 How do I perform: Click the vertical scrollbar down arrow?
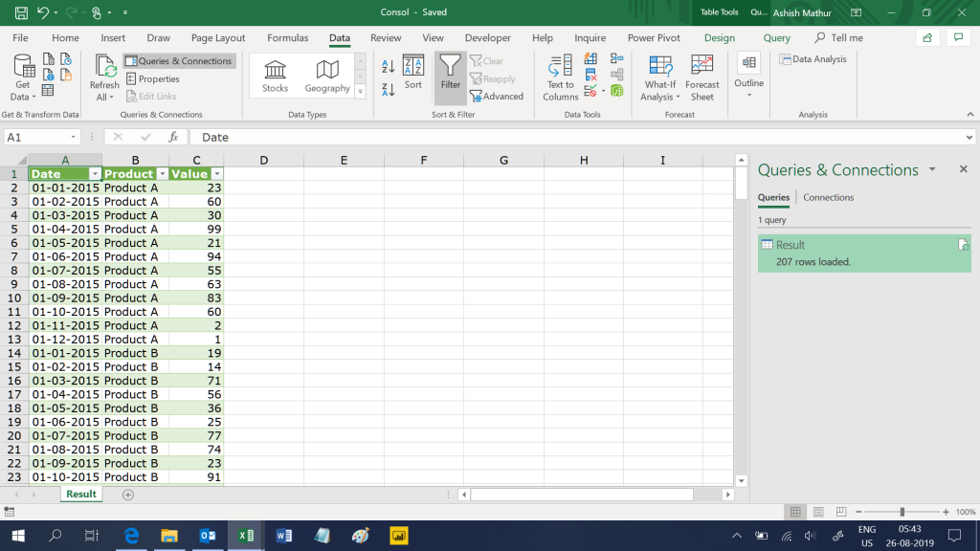(x=742, y=481)
